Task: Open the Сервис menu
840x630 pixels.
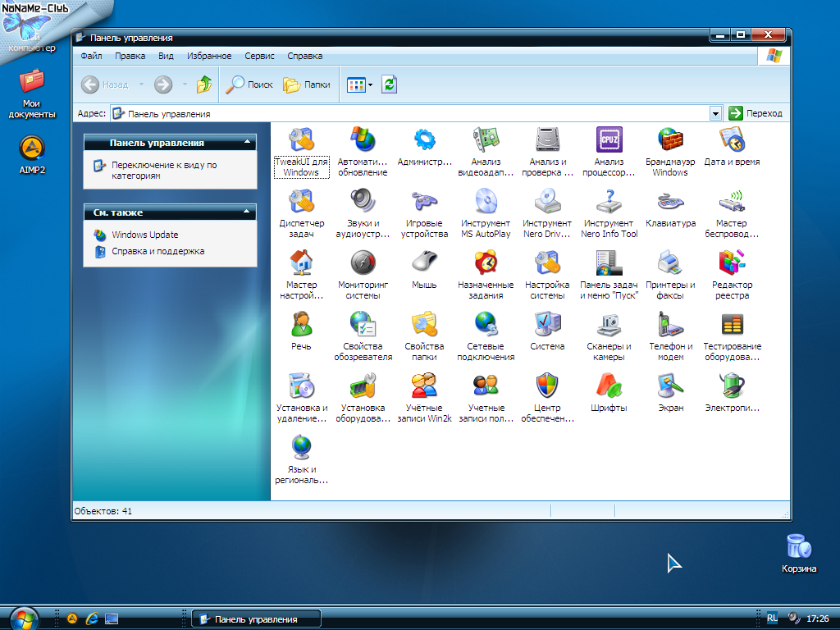Action: coord(259,56)
